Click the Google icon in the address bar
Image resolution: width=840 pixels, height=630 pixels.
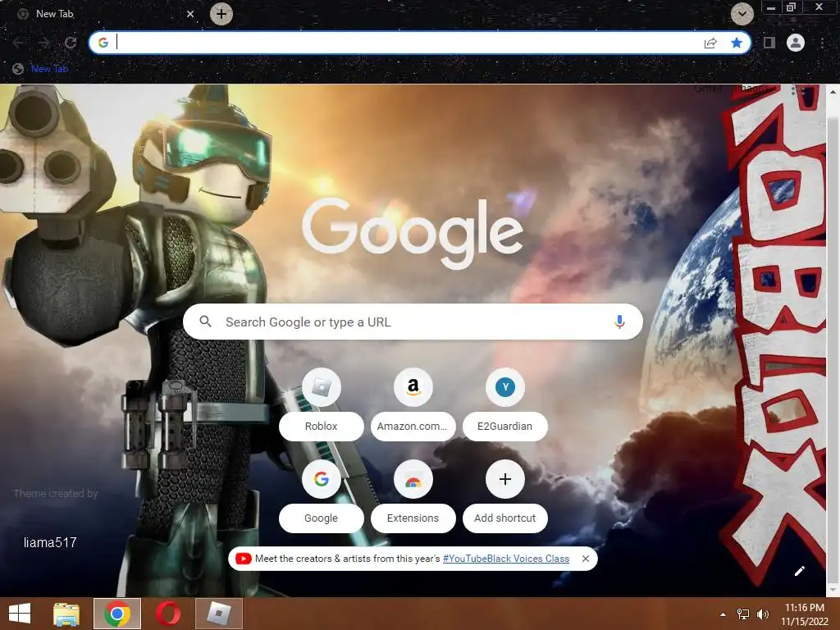[103, 43]
